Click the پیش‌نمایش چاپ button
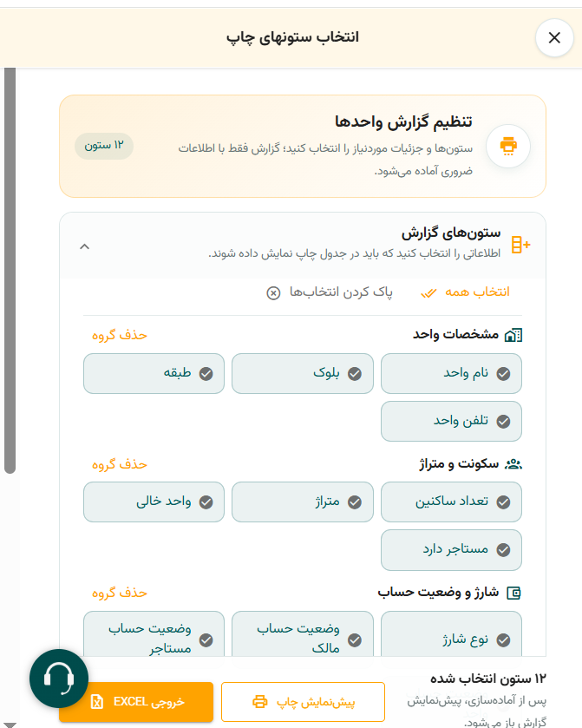 coord(303,702)
